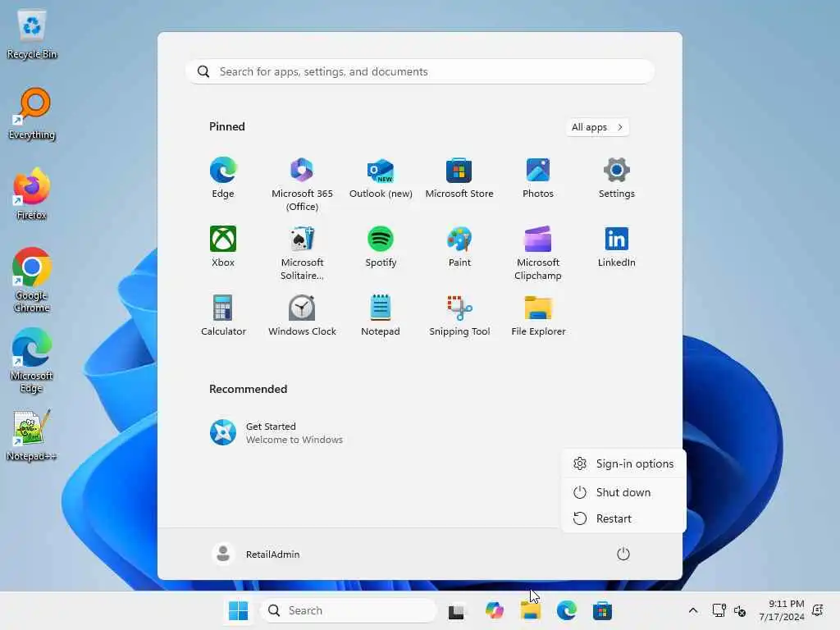Click the Windows Start button
The image size is (840, 630).
pos(238,610)
